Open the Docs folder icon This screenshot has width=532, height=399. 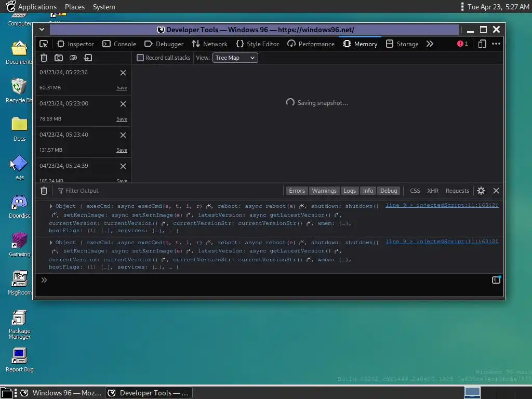[x=19, y=129]
